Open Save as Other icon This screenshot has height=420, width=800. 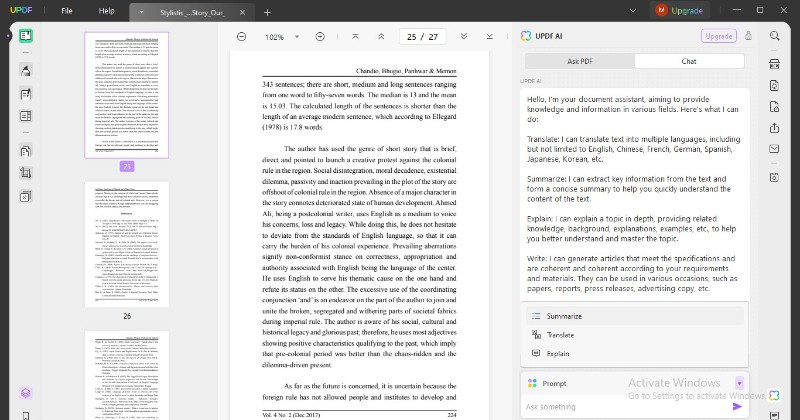click(x=774, y=177)
